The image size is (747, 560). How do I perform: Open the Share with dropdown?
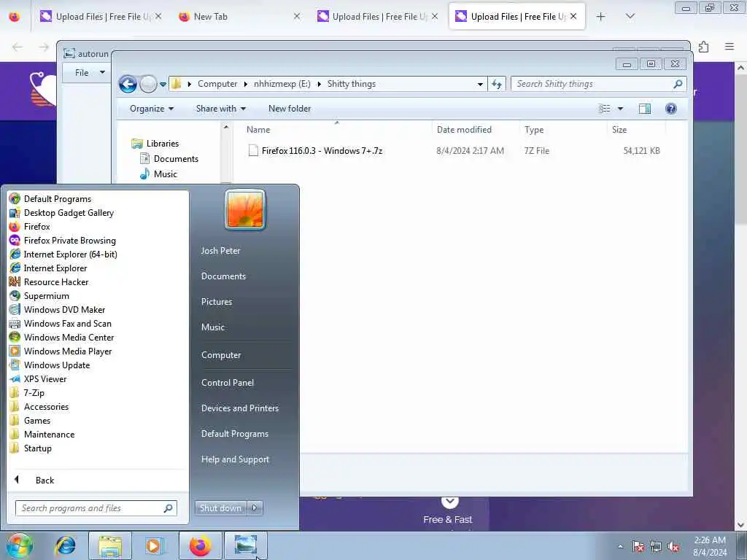pyautogui.click(x=220, y=109)
